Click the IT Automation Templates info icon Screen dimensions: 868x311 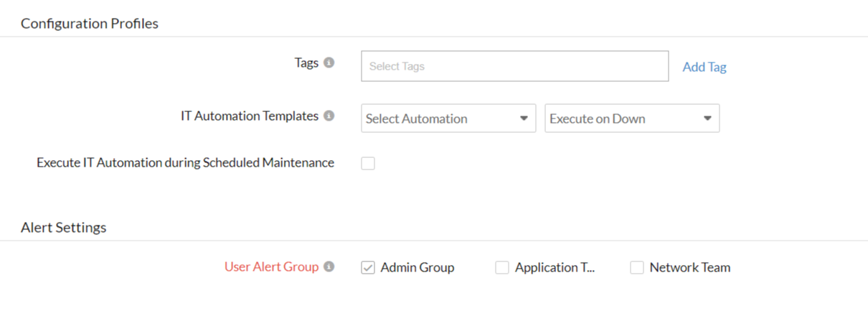[x=329, y=116]
